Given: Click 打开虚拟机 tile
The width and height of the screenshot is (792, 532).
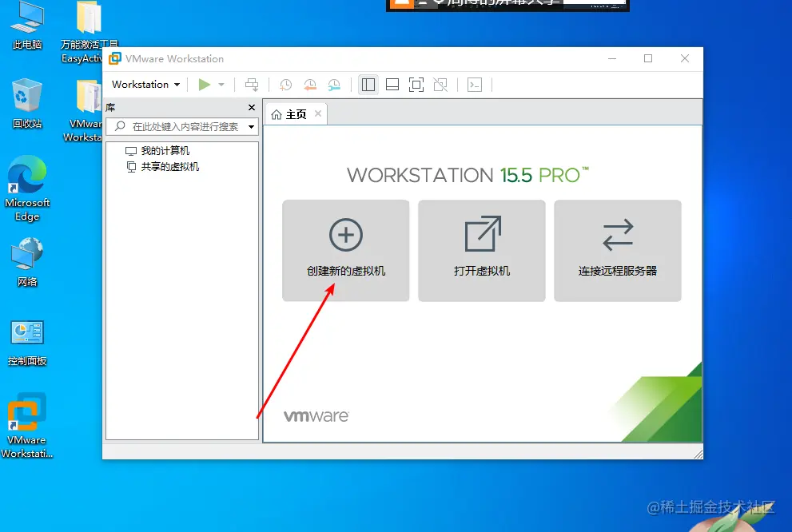Looking at the screenshot, I should coord(482,251).
